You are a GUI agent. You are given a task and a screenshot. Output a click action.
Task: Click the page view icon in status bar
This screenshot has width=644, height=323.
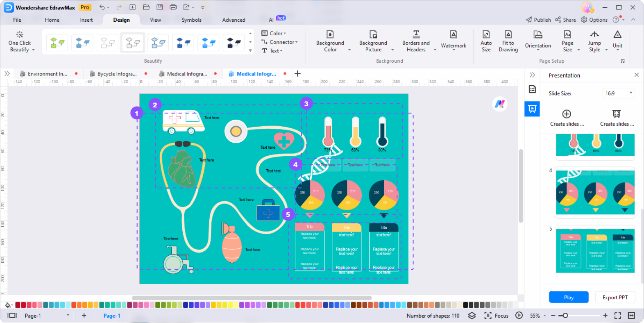click(12, 316)
